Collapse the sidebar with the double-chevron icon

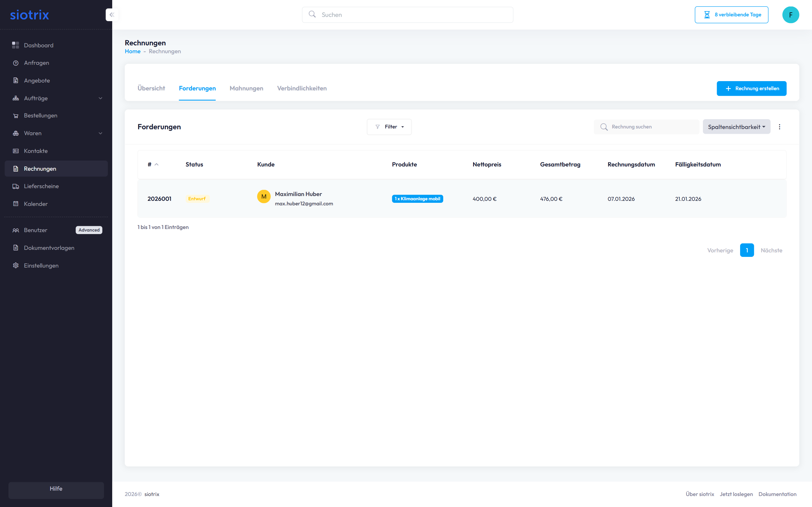coord(112,15)
